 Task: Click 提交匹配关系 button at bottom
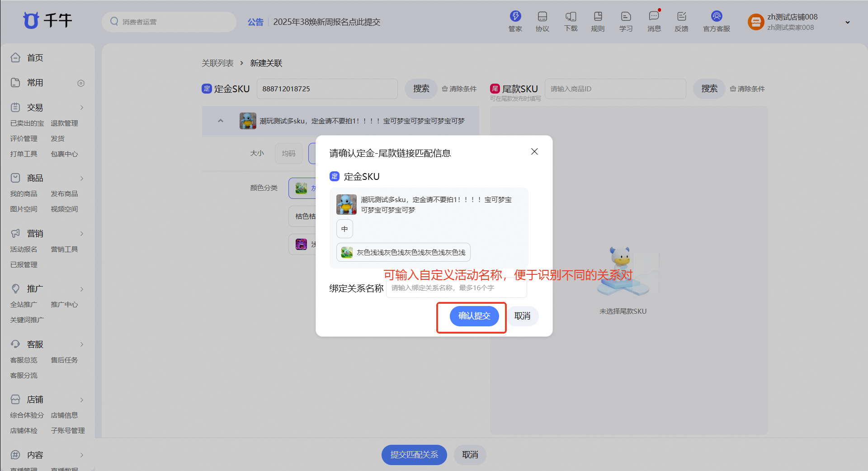(414, 455)
